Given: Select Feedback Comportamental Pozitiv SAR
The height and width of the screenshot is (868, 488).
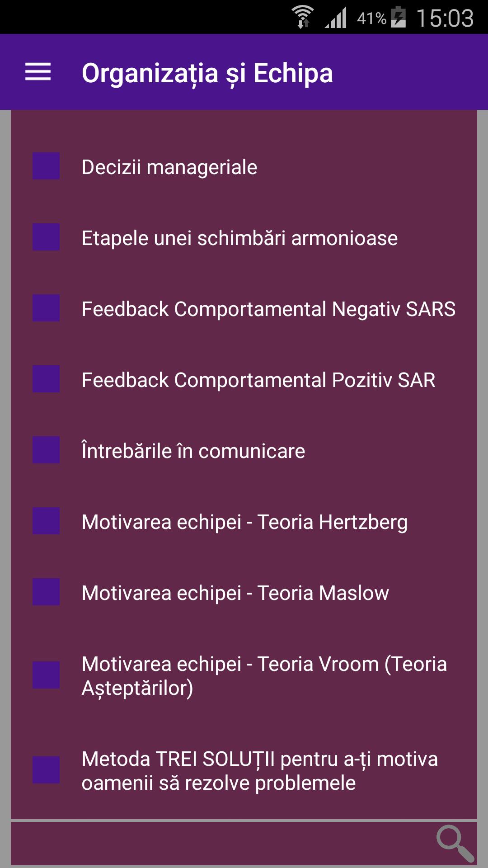Looking at the screenshot, I should [258, 380].
